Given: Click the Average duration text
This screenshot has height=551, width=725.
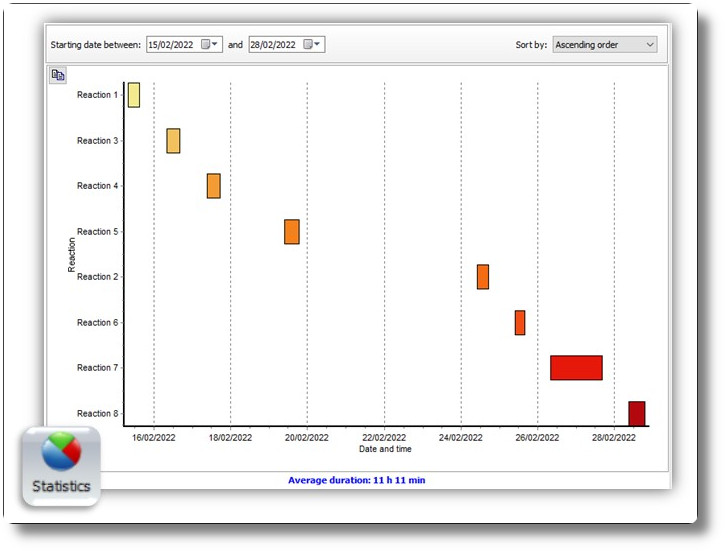Looking at the screenshot, I should pyautogui.click(x=356, y=480).
